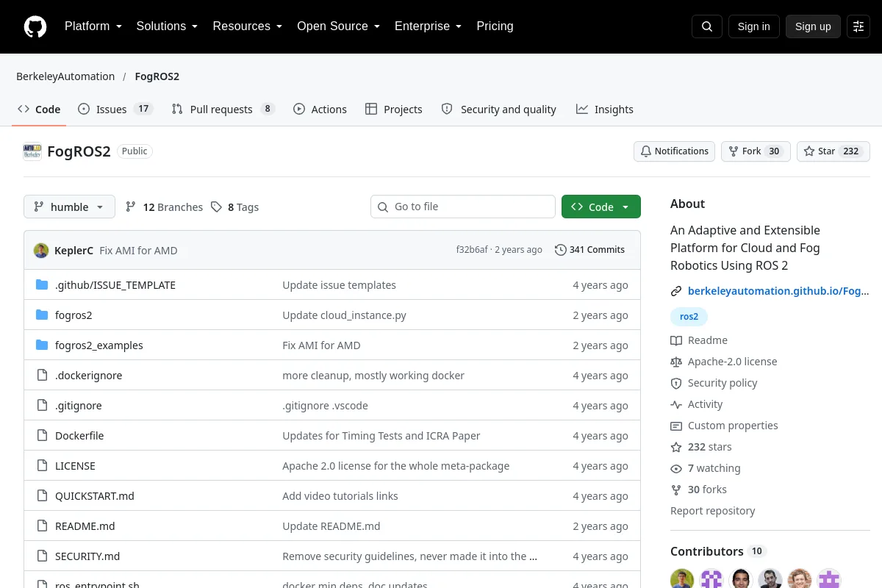Expand the Enterprise menu
Viewport: 882px width, 588px height.
[428, 26]
